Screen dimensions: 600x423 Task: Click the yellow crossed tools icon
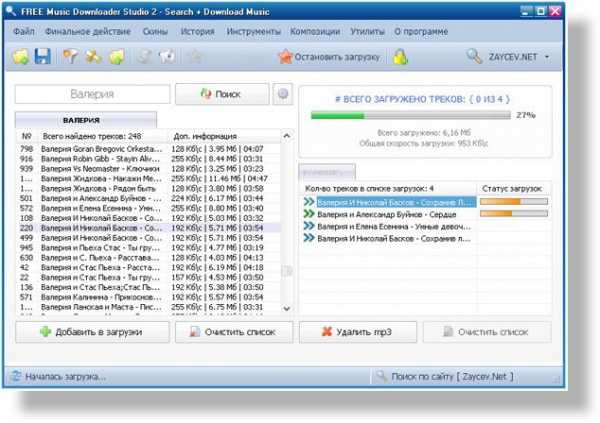pyautogui.click(x=93, y=57)
